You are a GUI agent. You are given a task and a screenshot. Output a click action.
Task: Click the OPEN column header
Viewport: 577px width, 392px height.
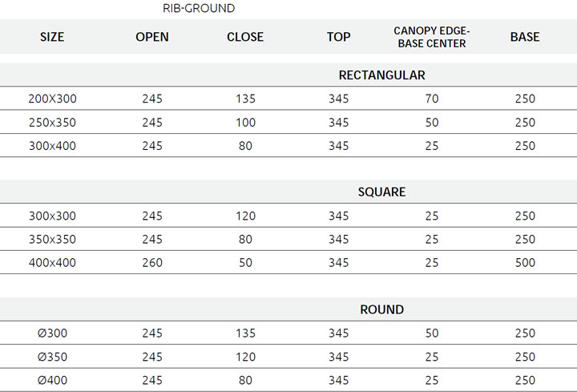pos(152,37)
